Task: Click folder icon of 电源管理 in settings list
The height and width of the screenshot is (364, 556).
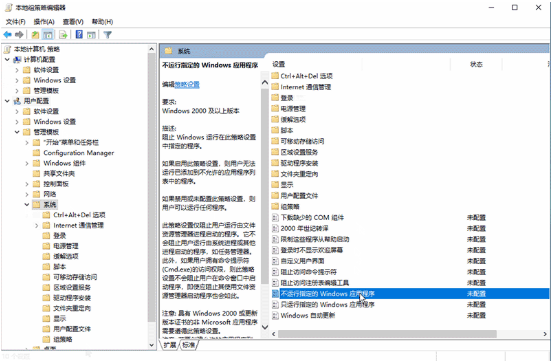Action: [275, 108]
